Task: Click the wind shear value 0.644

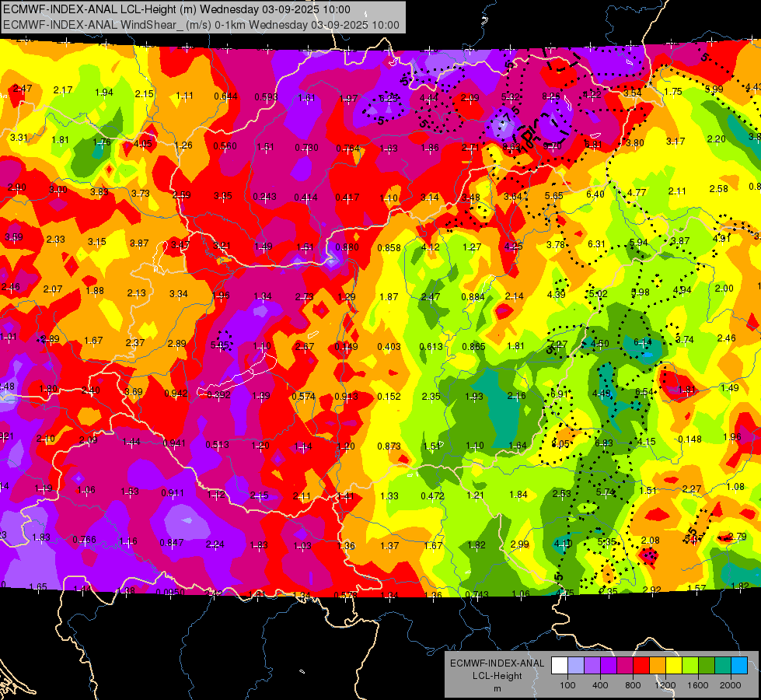Action: [x=225, y=96]
